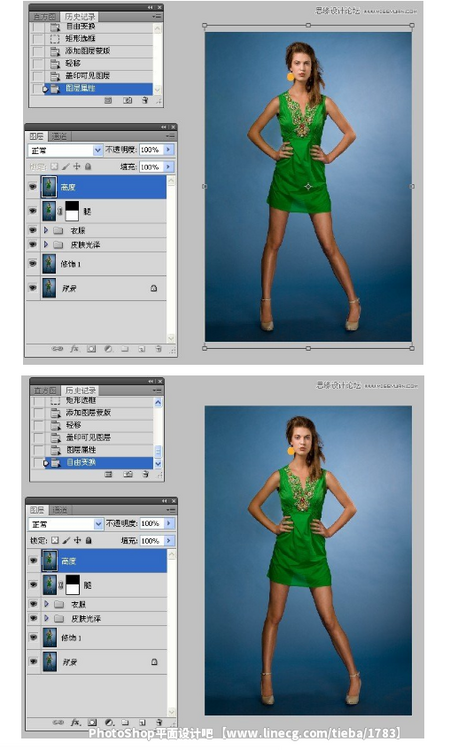450x750 pixels.
Task: Lower screenshot: select 图层 tab
Action: coord(37,510)
